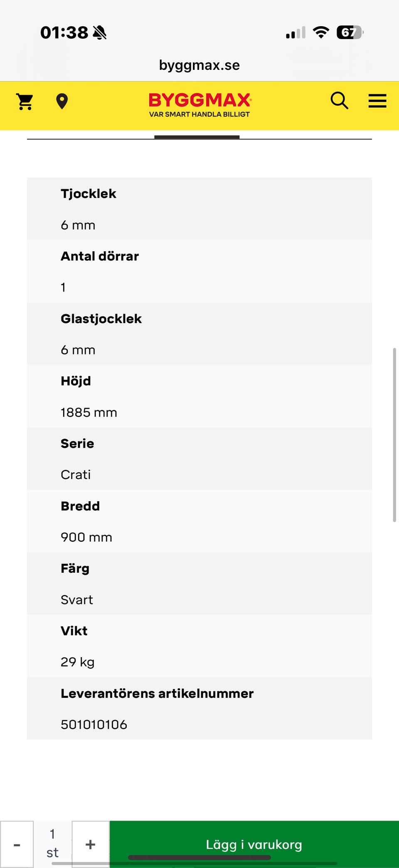
Task: Click the Serie value Crati
Action: pyautogui.click(x=76, y=475)
